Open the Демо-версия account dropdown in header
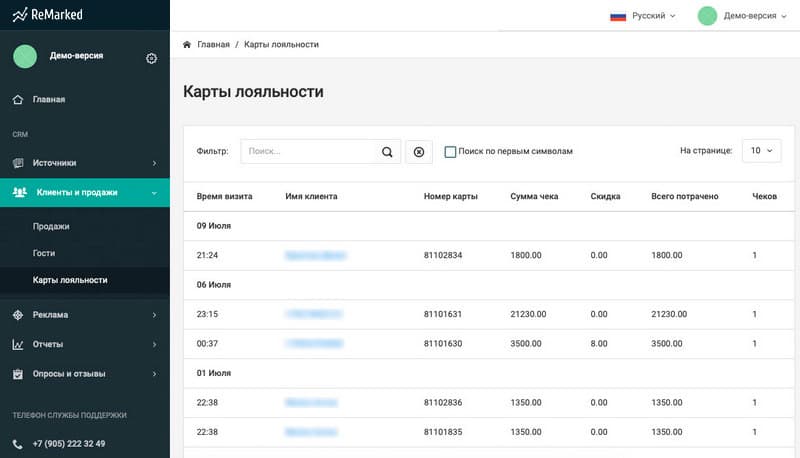Screen dimensions: 800x458 click(x=755, y=16)
